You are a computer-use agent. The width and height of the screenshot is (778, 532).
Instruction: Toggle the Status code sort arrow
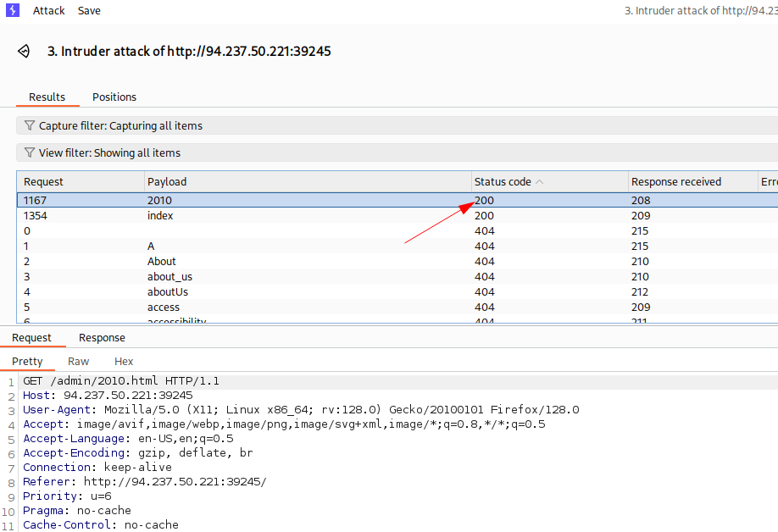(x=540, y=182)
